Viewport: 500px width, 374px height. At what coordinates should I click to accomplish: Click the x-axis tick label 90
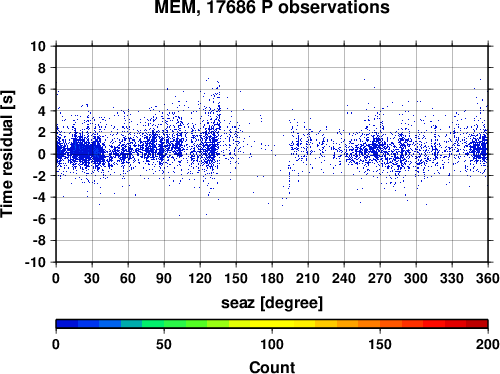[x=164, y=278]
